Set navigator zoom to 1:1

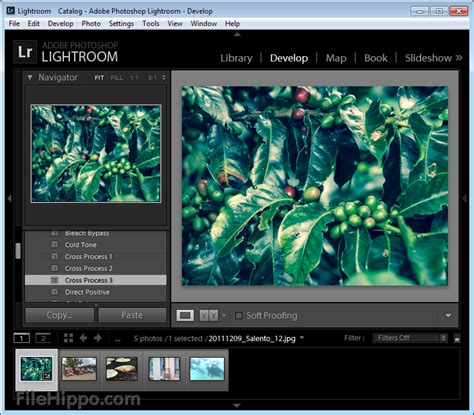[134, 78]
